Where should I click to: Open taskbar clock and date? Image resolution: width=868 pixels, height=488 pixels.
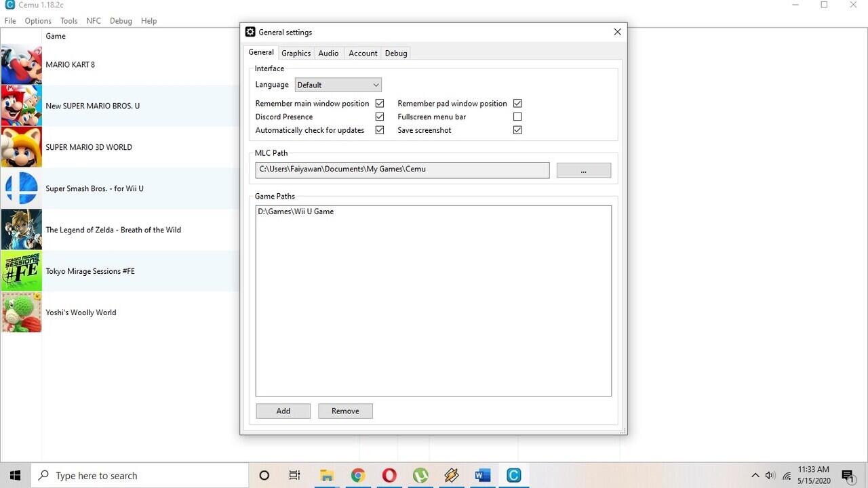(814, 475)
